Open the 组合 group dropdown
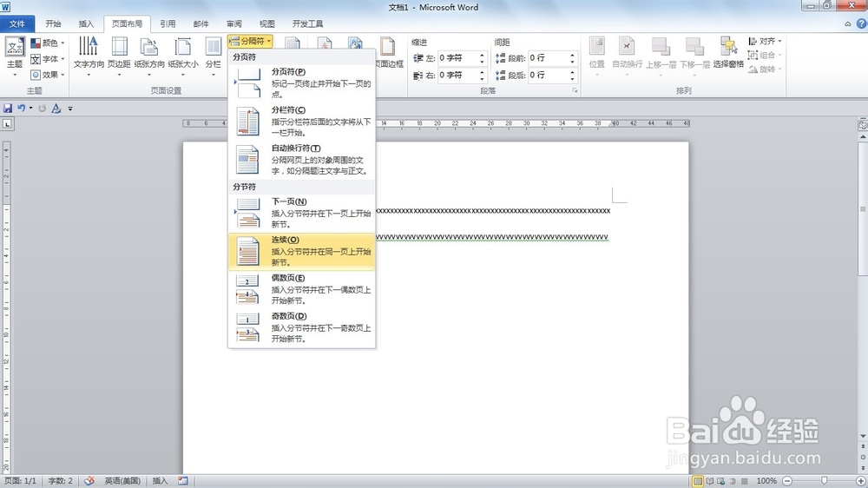Screen dimensions: 868x488 click(765, 55)
